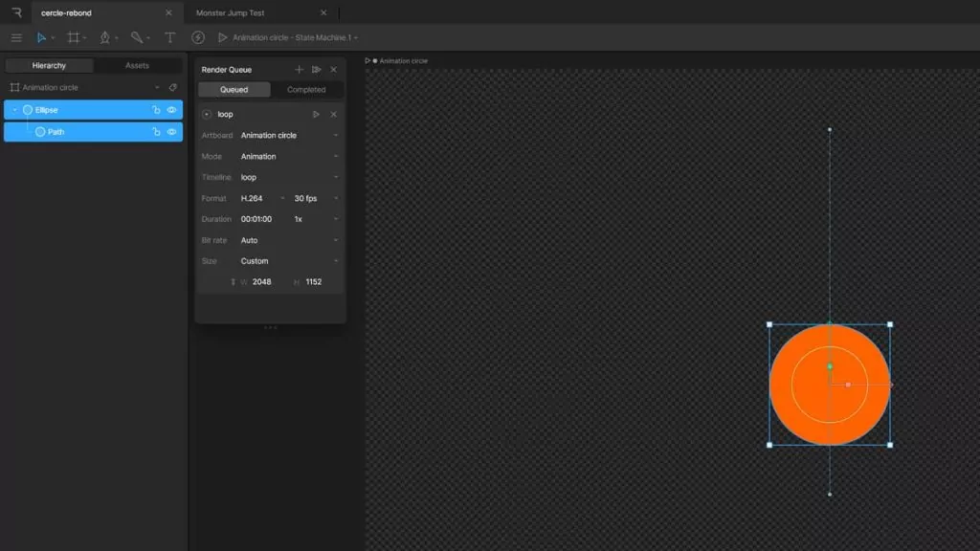The width and height of the screenshot is (980, 551).
Task: Toggle the width-height aspect link icon
Action: click(x=234, y=282)
